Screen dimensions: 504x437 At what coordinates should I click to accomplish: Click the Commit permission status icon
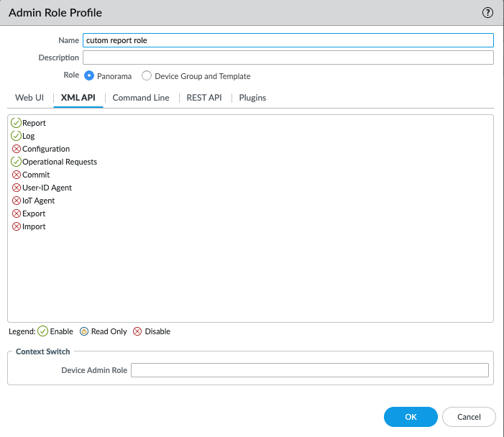coord(17,175)
